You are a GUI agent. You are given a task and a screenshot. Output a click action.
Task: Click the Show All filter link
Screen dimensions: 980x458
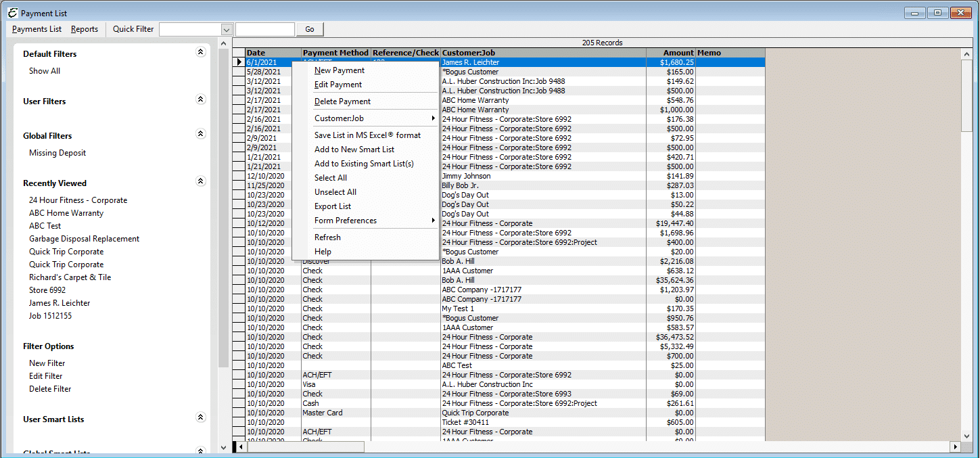(45, 71)
